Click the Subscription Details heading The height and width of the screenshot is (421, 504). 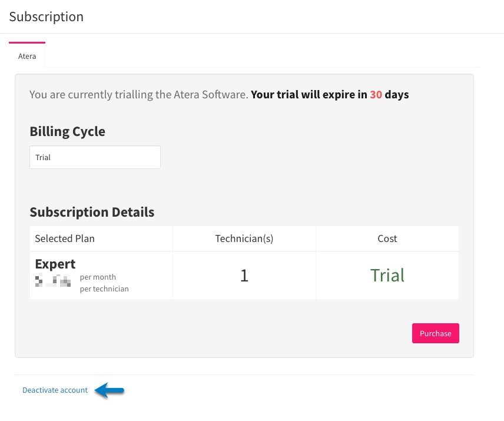pyautogui.click(x=92, y=212)
